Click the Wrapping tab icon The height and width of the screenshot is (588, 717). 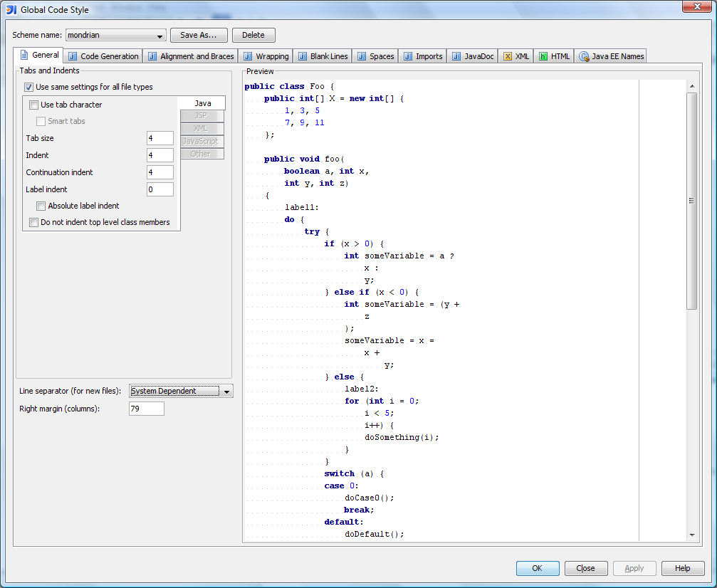coord(248,56)
